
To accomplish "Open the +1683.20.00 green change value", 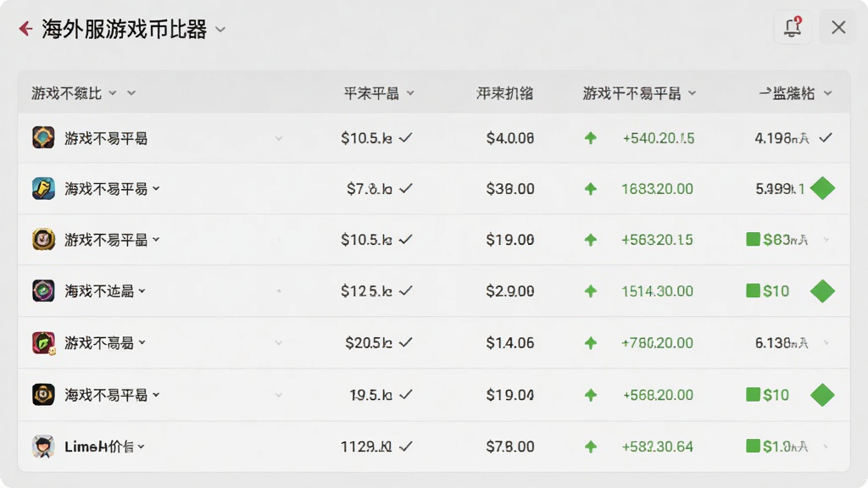I will click(657, 189).
